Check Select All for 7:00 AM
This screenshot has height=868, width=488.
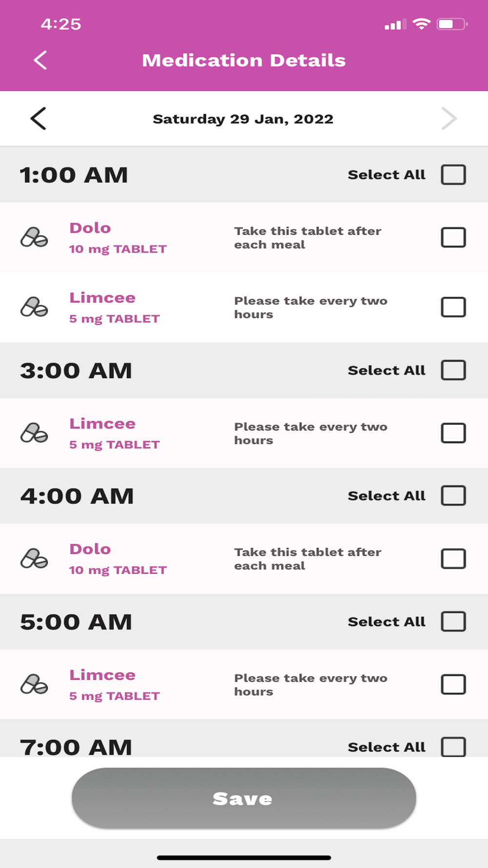point(453,747)
